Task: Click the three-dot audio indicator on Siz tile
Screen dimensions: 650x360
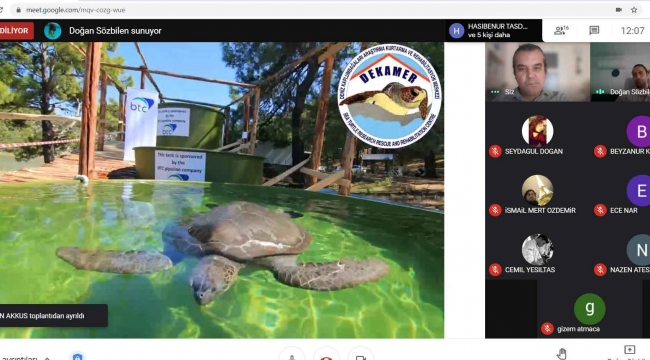Action: pos(495,92)
